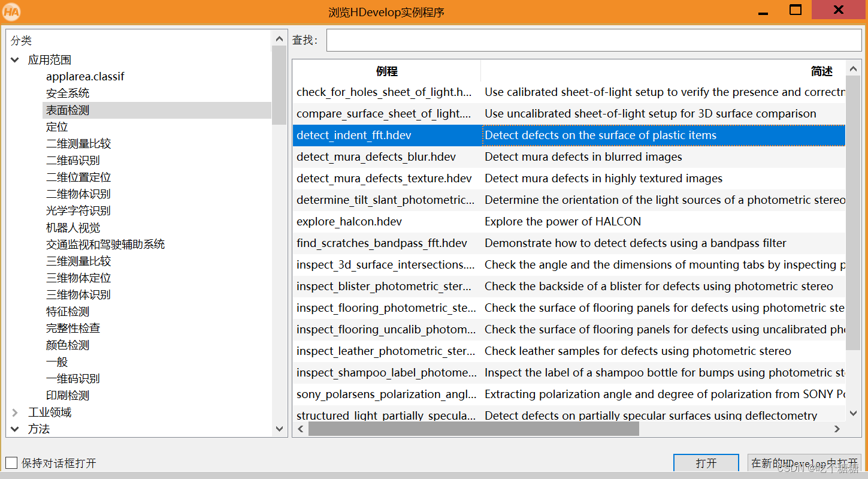The image size is (868, 479).
Task: Select 二维测量比较 category
Action: click(x=78, y=144)
